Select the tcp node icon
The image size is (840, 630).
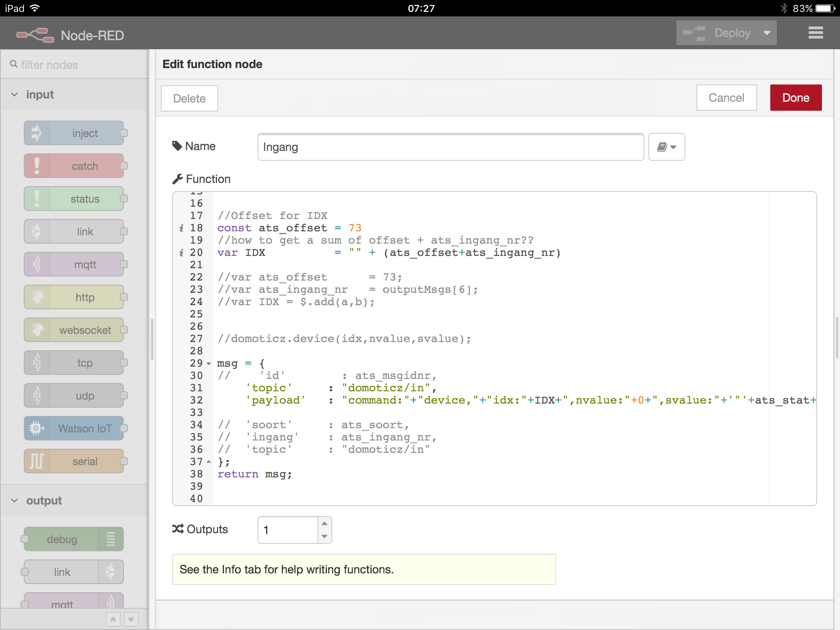37,363
